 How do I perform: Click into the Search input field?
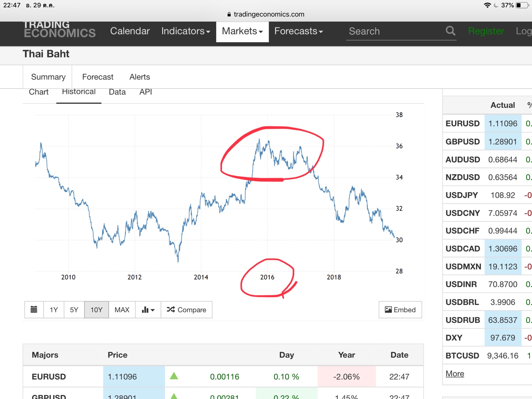coord(394,31)
